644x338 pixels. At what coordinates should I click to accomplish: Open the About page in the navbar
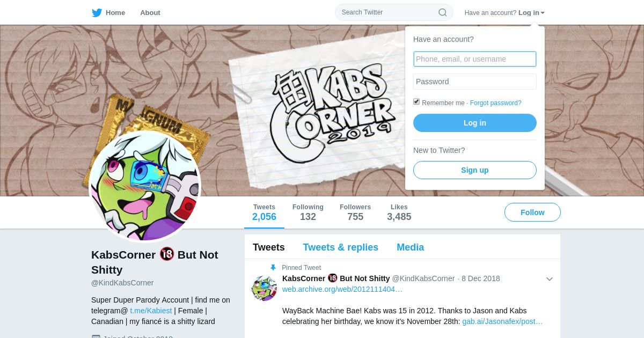point(150,12)
